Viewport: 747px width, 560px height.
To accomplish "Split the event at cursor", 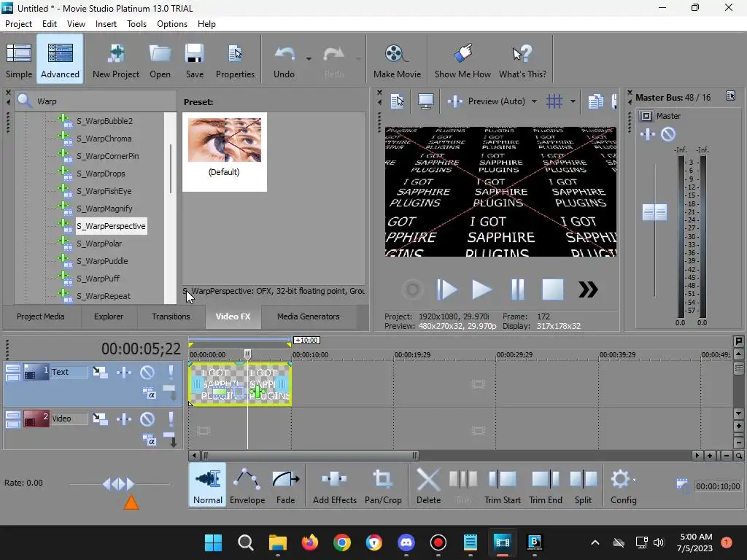I will click(x=583, y=486).
